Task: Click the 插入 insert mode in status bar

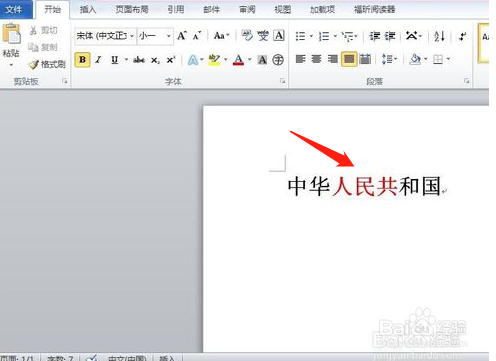Action: pyautogui.click(x=167, y=358)
